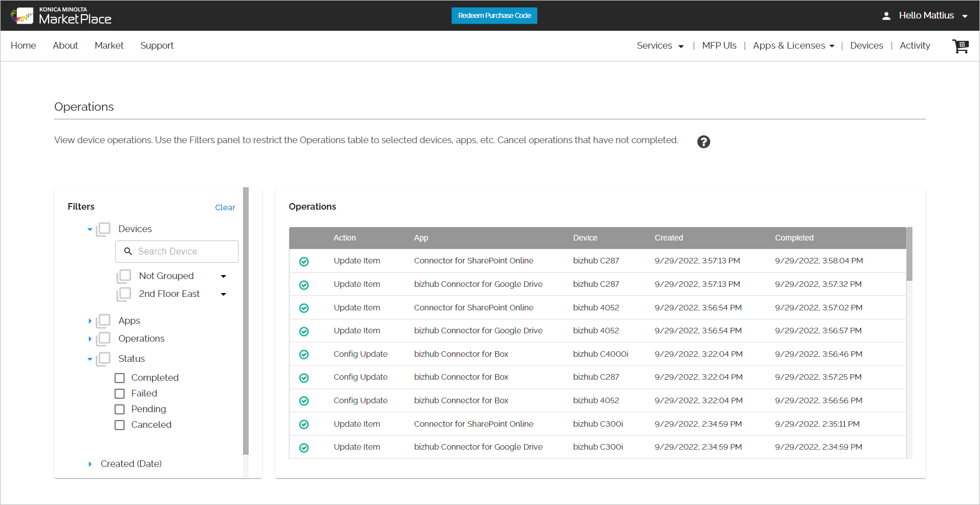Open the shopping cart icon
The image size is (980, 505).
(960, 46)
